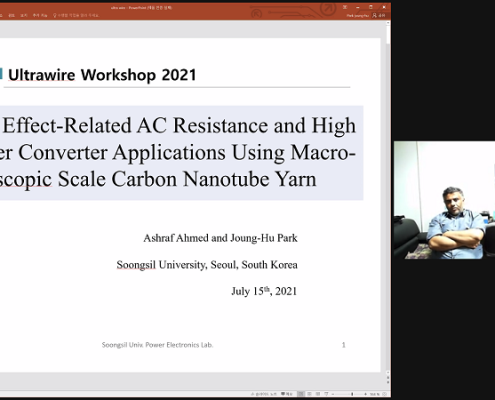This screenshot has width=495, height=400.
Task: Go to next slide arrow on scrollbar
Action: (x=388, y=382)
